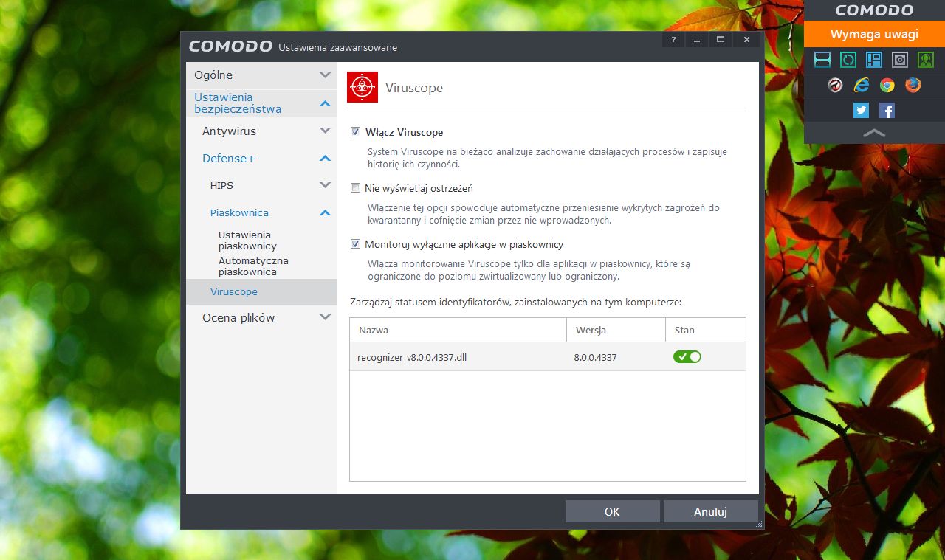Launch Internet Explorer from the widget
This screenshot has width=945, height=560.
tap(861, 85)
